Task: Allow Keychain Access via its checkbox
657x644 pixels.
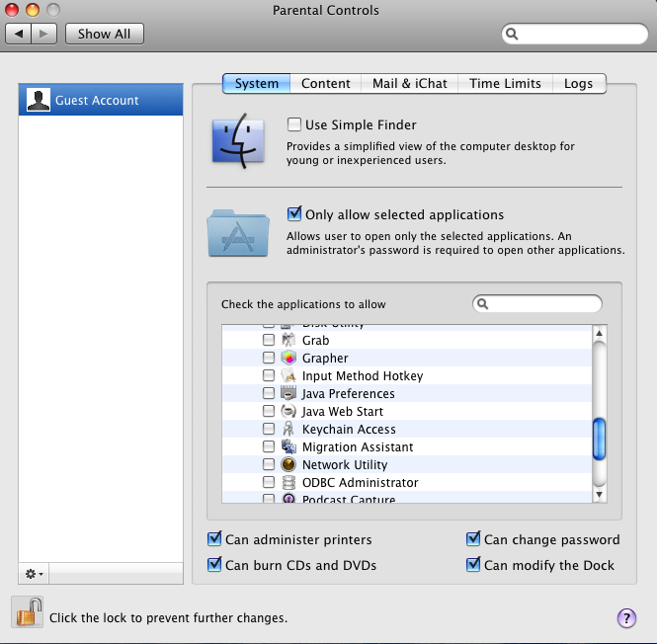Action: pyautogui.click(x=269, y=429)
